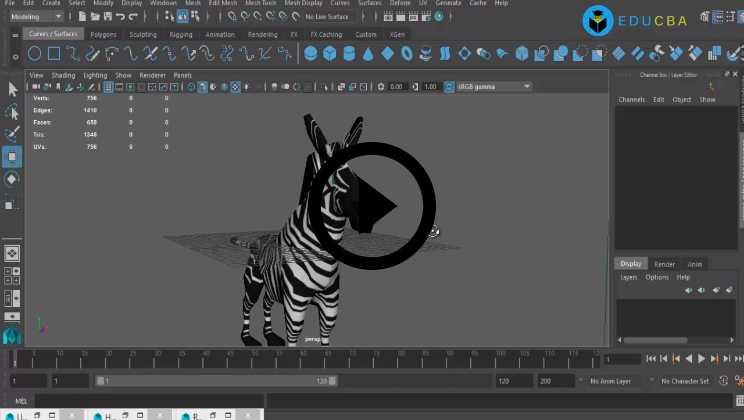Open the Modeling menu set dropdown

click(36, 16)
